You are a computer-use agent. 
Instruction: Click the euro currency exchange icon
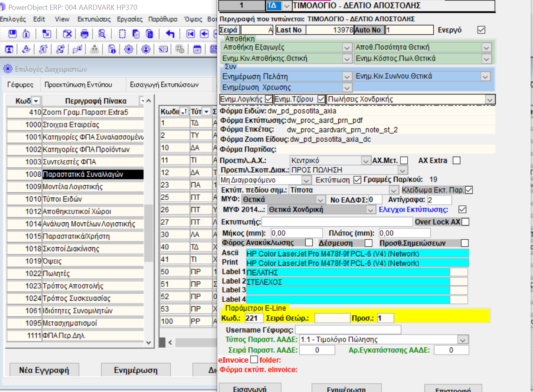(x=43, y=49)
